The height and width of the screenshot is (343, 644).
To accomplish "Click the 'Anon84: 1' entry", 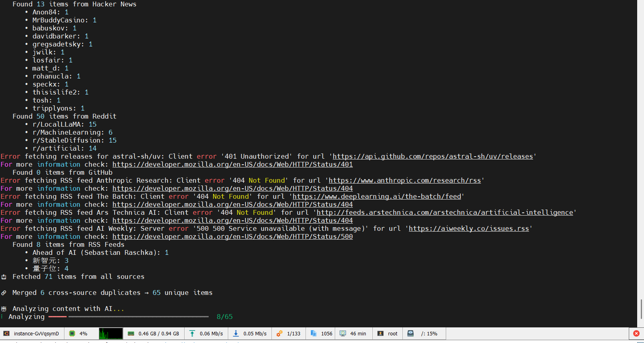I will pos(50,12).
